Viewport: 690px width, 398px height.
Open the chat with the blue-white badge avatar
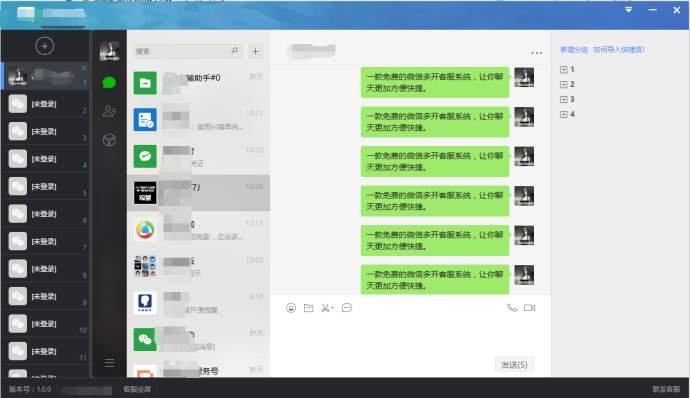[x=198, y=303]
